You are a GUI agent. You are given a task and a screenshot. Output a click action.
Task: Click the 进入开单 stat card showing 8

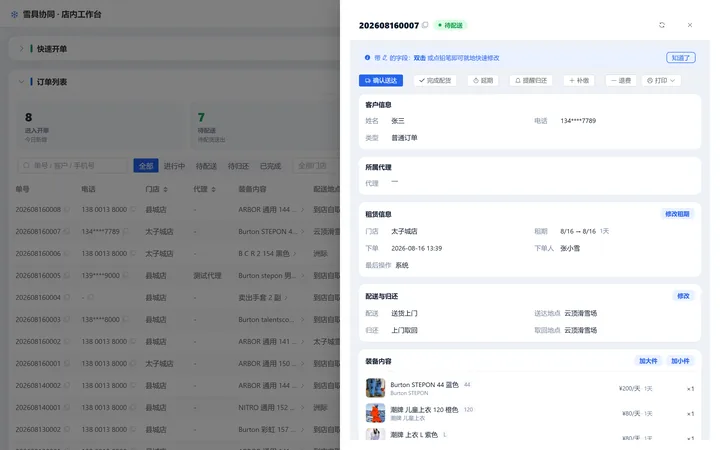(x=101, y=126)
